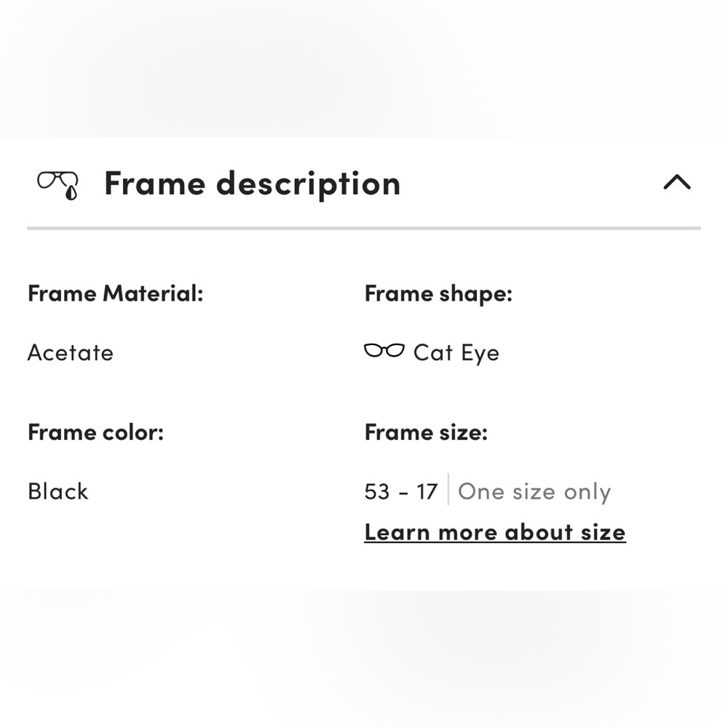728x728 pixels.
Task: Select the Cat Eye shape text
Action: pyautogui.click(x=456, y=353)
